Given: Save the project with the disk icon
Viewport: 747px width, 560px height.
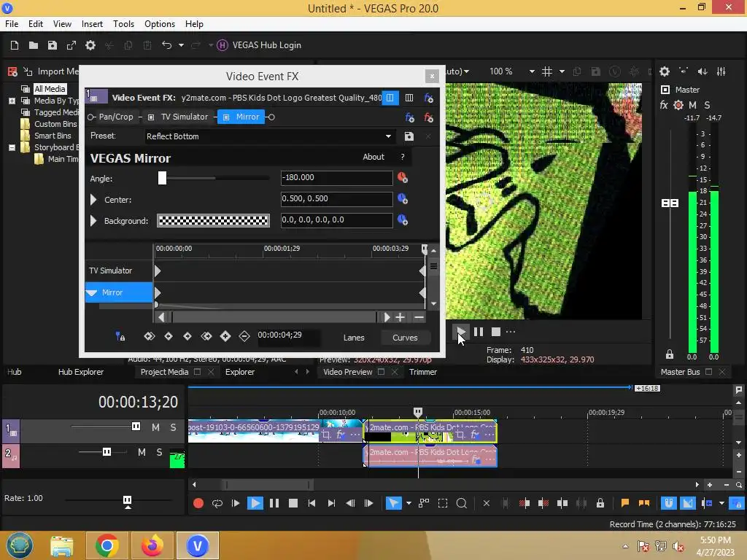Looking at the screenshot, I should click(x=53, y=45).
